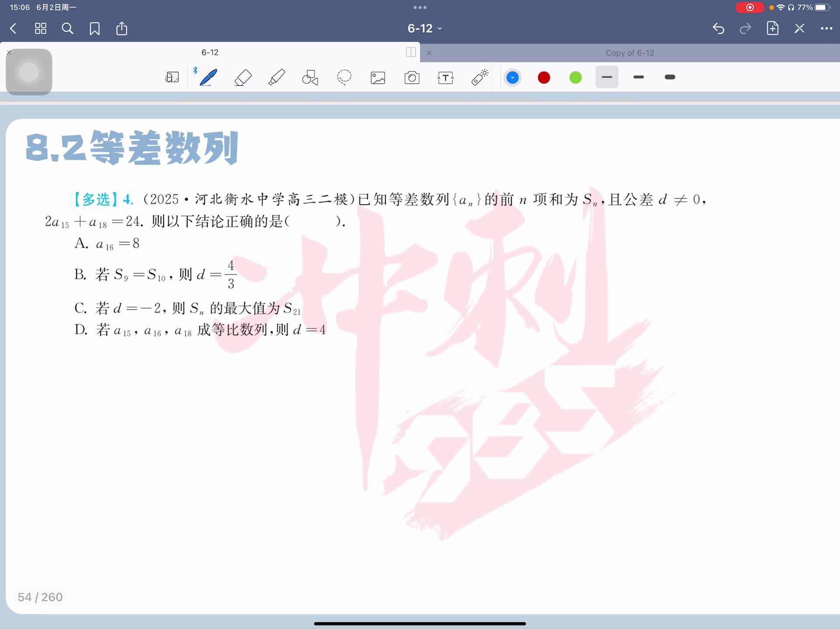The width and height of the screenshot is (840, 630).
Task: Switch to the Copy of 6-12 tab
Action: click(x=629, y=53)
